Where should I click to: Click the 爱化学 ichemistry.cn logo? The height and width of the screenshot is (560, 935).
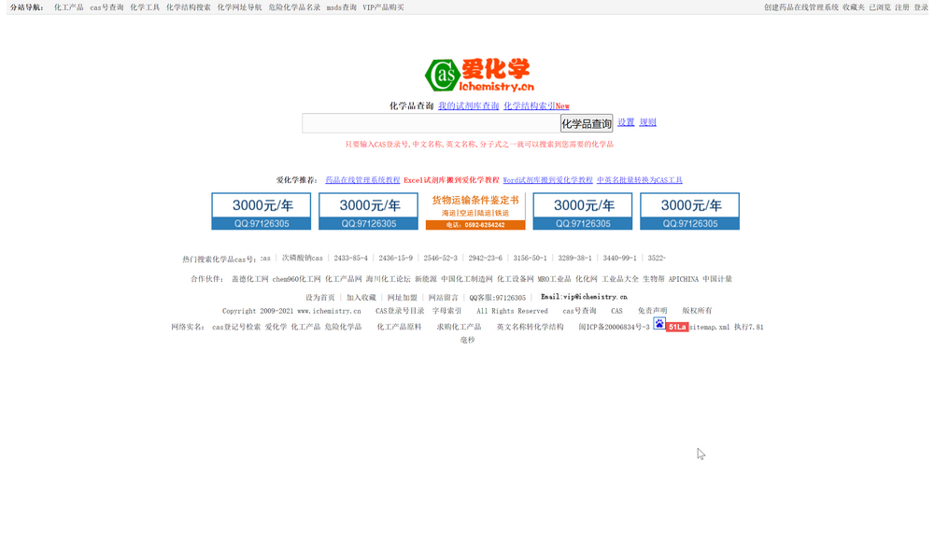(x=479, y=75)
